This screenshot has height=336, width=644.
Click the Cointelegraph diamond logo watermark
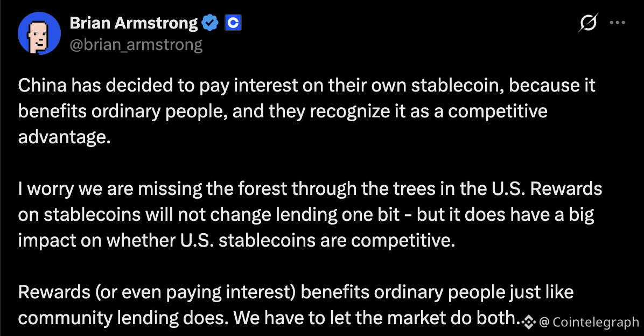pyautogui.click(x=527, y=323)
